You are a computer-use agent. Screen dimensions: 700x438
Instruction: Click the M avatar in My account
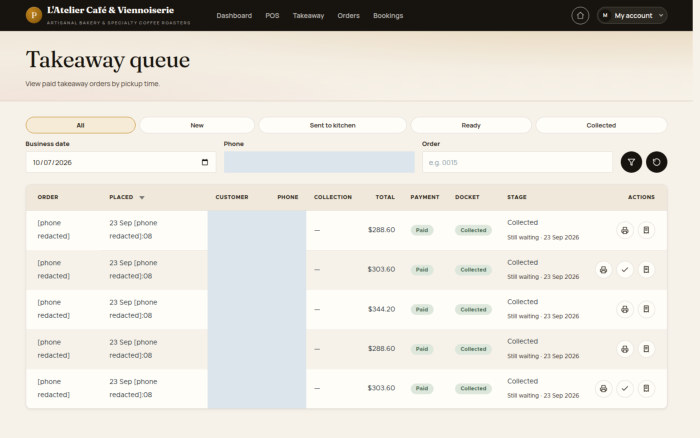(605, 16)
